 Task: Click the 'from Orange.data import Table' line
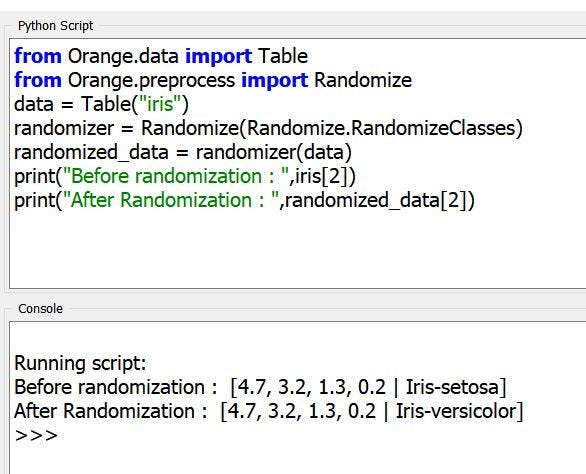pos(161,56)
